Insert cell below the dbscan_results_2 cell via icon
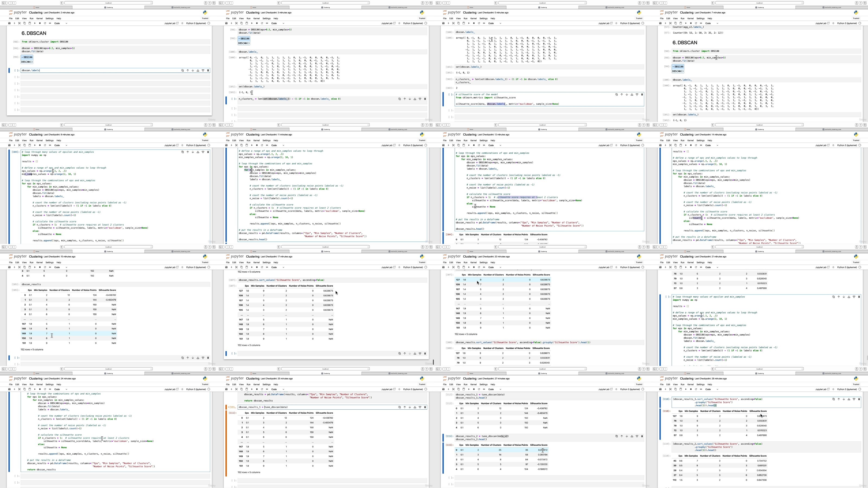 637,436
